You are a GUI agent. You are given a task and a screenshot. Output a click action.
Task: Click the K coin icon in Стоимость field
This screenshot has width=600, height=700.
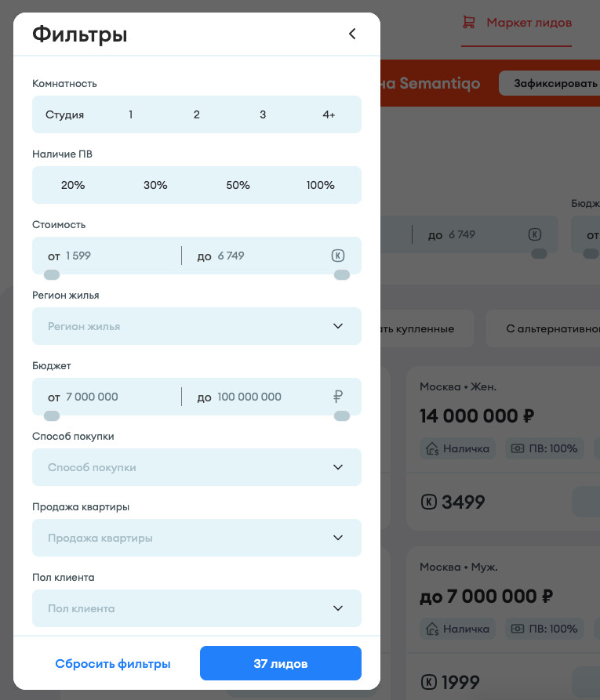[x=338, y=256]
